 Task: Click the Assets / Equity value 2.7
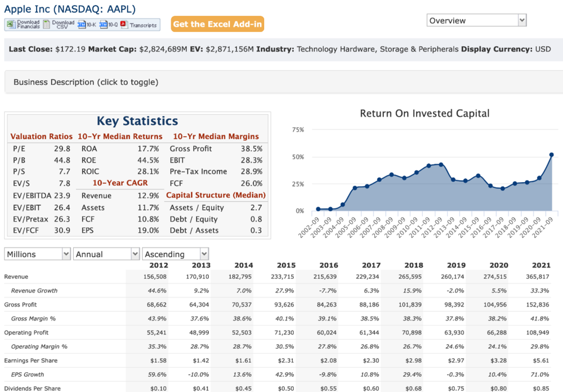(x=256, y=208)
